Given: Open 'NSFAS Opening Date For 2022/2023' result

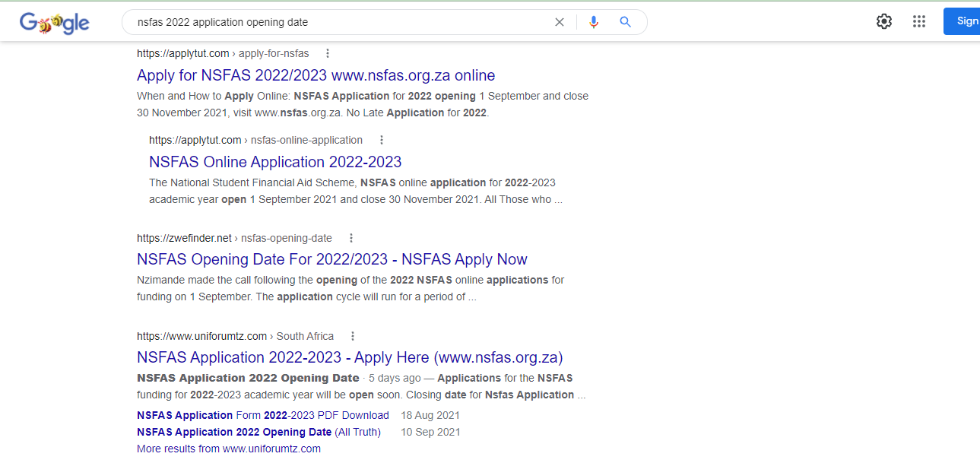Looking at the screenshot, I should (332, 259).
